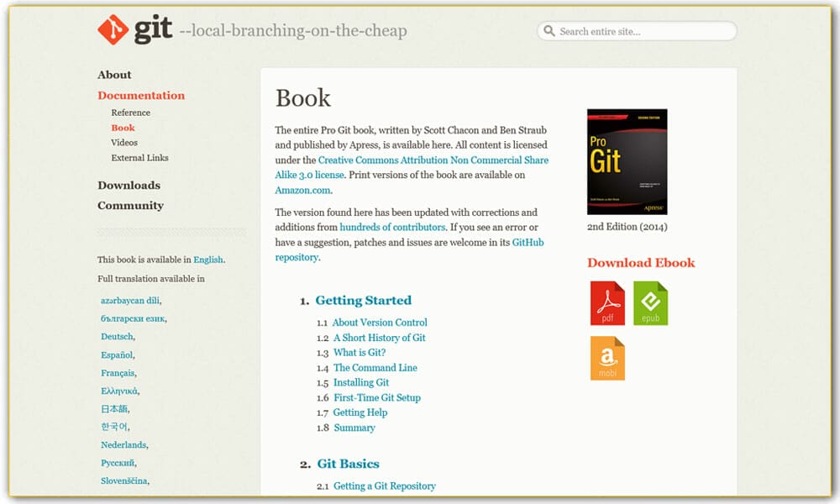This screenshot has width=840, height=504.
Task: Open the About section
Action: (114, 75)
